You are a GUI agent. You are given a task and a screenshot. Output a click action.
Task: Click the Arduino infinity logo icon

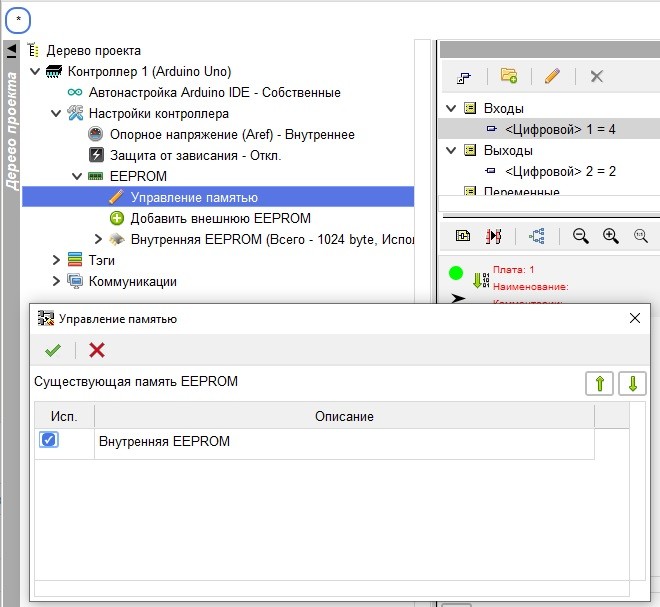click(75, 92)
